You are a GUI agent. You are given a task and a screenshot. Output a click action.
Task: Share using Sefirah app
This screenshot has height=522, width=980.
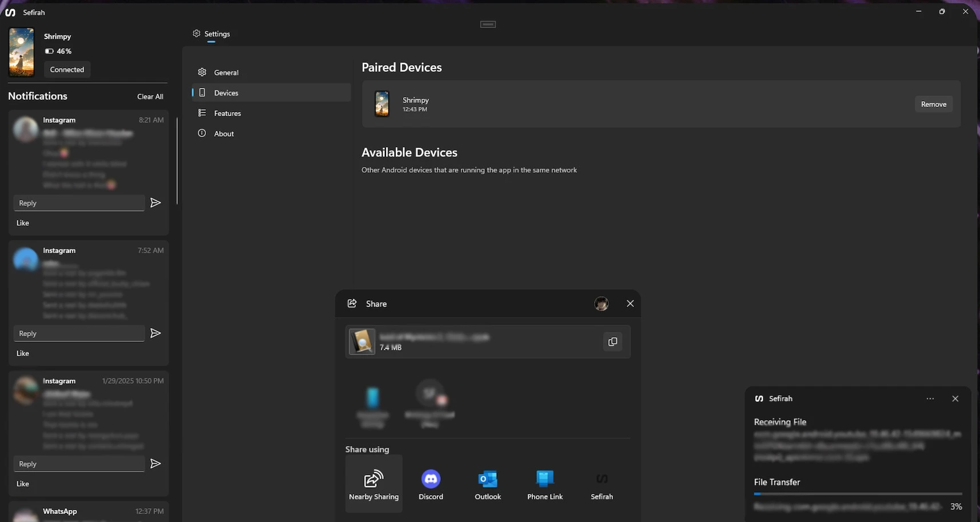[601, 484]
